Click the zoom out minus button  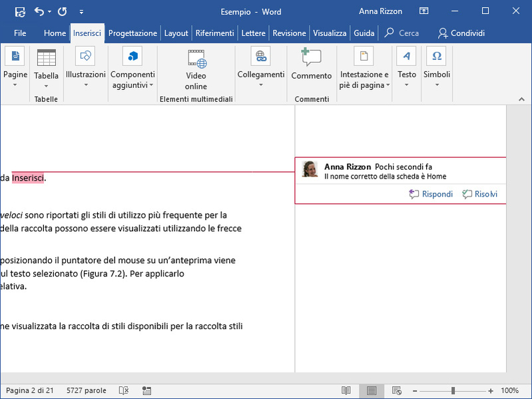pyautogui.click(x=415, y=391)
